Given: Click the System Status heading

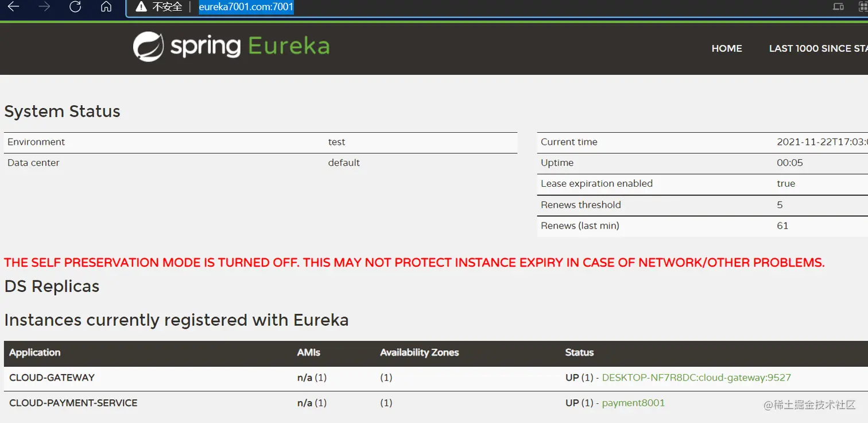Looking at the screenshot, I should point(63,111).
